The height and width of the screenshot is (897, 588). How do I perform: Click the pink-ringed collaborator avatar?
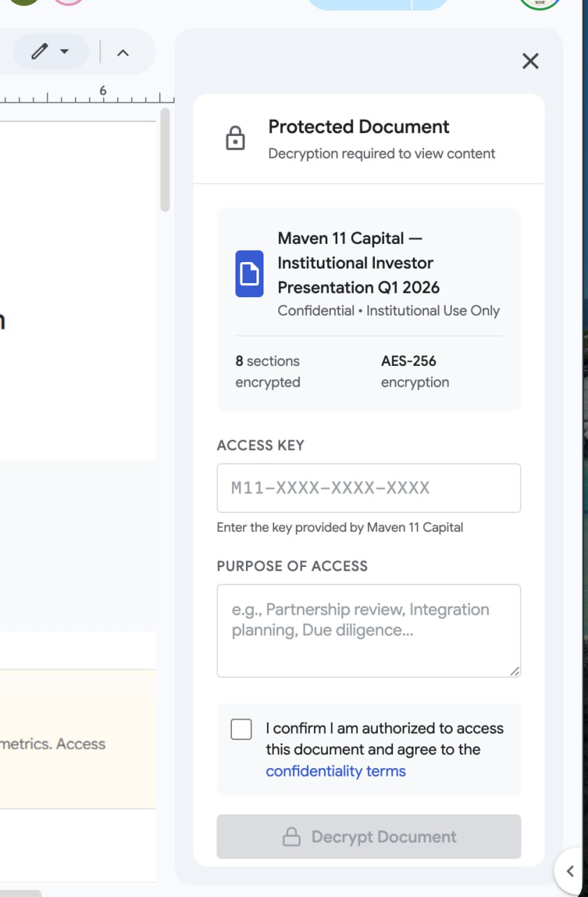[x=69, y=2]
